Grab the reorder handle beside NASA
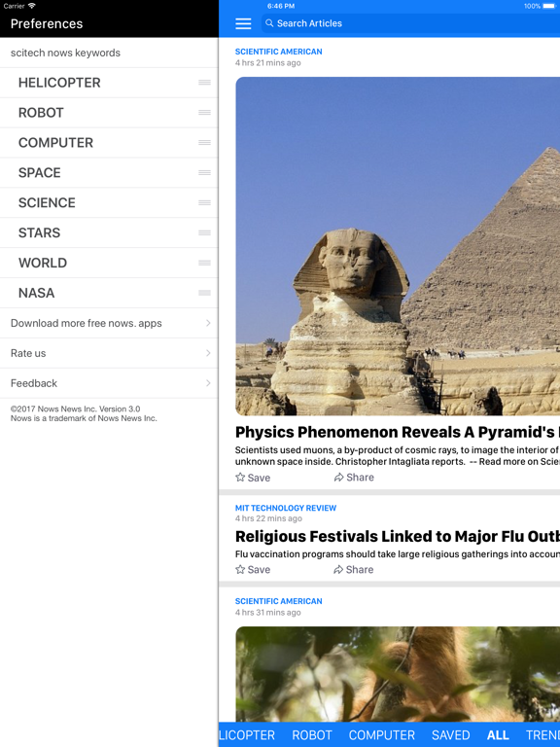The height and width of the screenshot is (747, 560). tap(204, 293)
